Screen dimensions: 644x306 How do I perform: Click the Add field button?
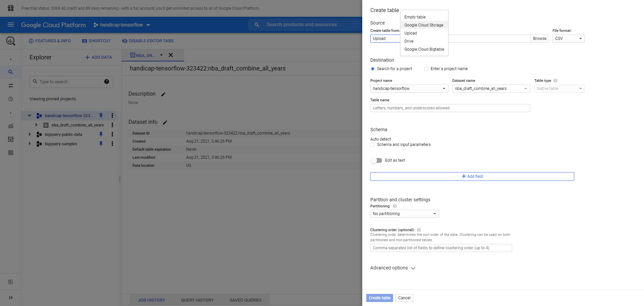point(472,176)
